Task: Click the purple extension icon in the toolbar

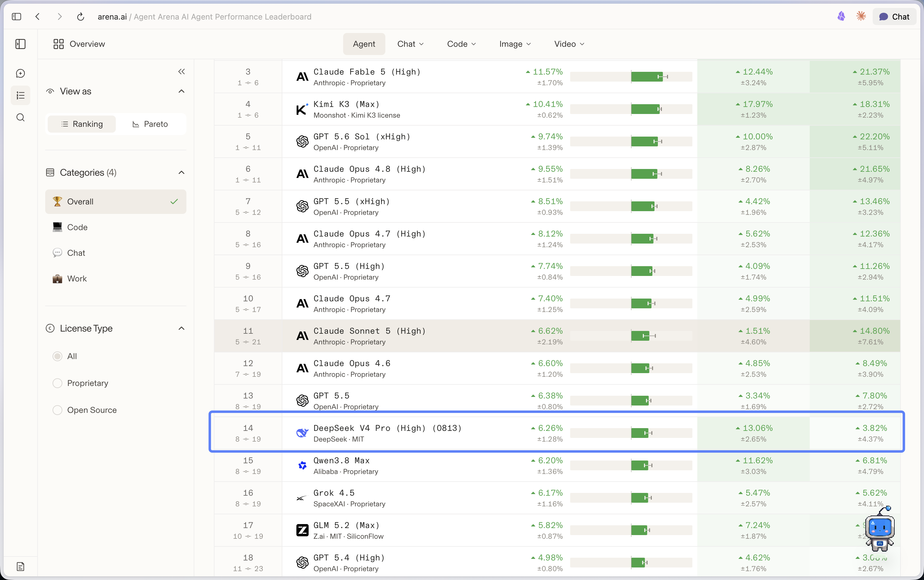Action: (x=841, y=16)
